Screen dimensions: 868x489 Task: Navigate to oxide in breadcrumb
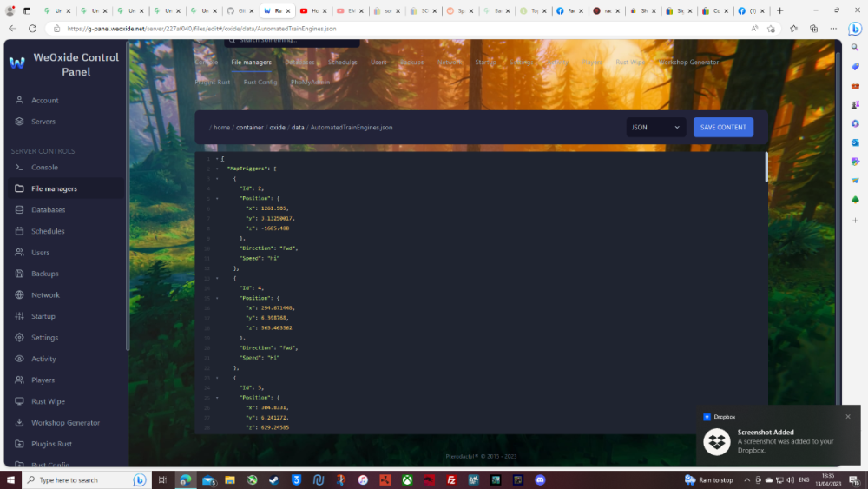pos(278,128)
